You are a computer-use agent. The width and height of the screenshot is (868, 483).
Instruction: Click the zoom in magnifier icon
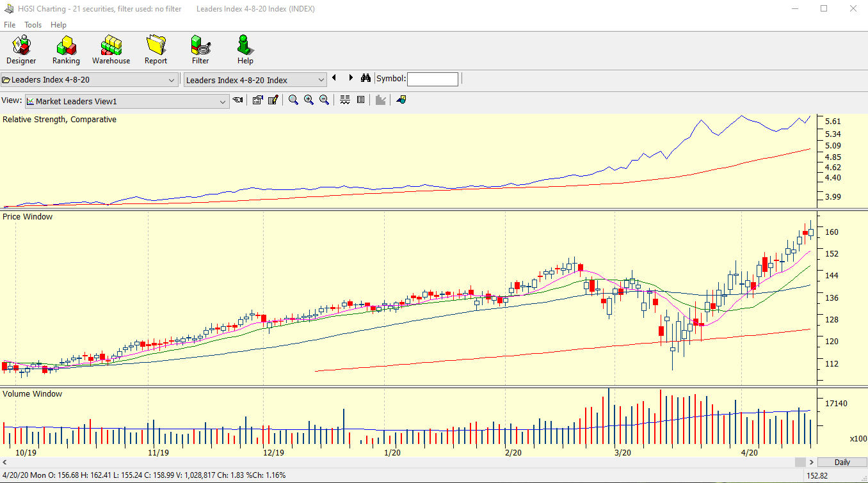309,100
